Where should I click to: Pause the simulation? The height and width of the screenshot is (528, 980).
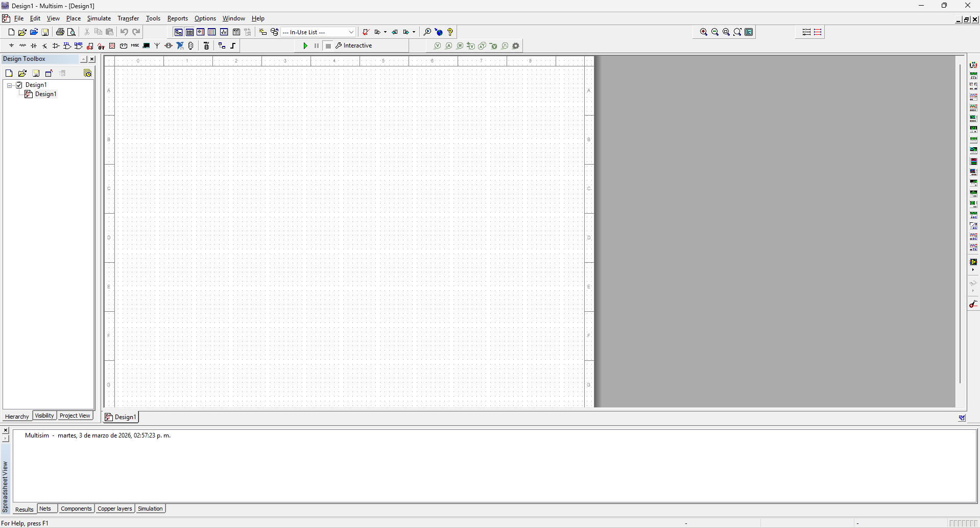coord(317,45)
